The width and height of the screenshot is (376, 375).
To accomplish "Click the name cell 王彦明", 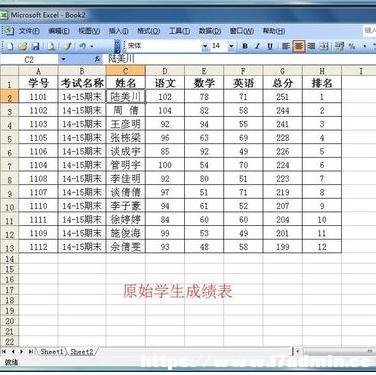I will click(126, 124).
